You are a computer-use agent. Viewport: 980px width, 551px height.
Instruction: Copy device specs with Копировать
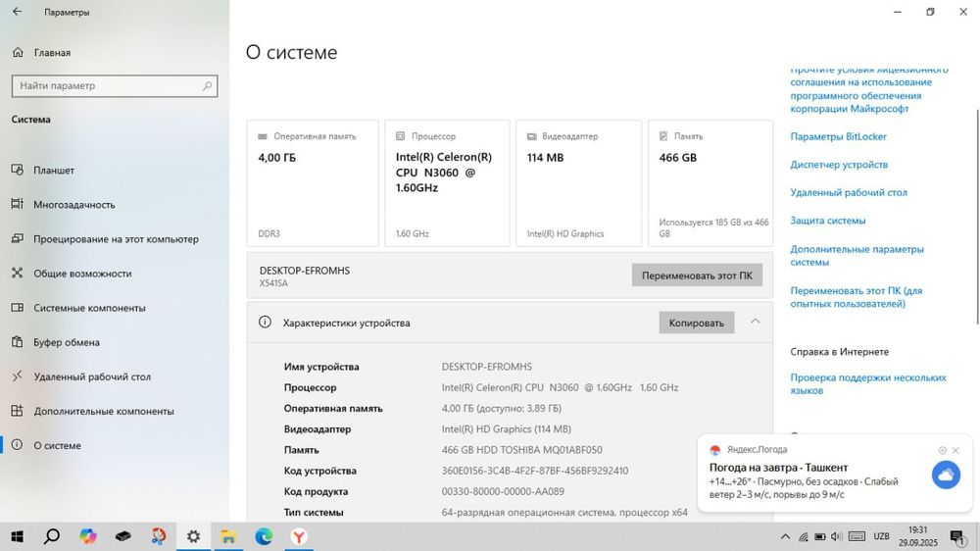coord(696,323)
